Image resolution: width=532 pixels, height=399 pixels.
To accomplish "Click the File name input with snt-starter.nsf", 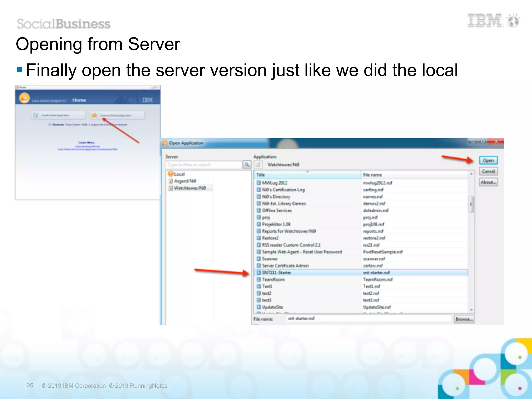I will click(369, 318).
